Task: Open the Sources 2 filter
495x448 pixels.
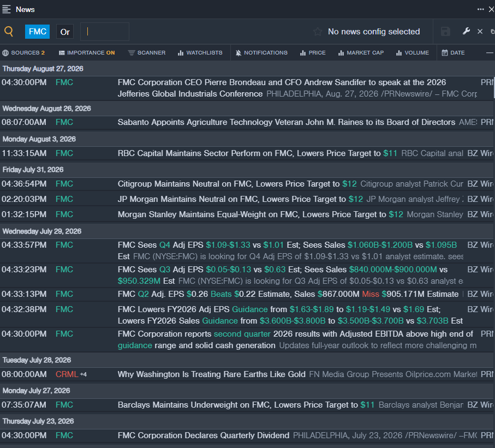Action: tap(23, 53)
